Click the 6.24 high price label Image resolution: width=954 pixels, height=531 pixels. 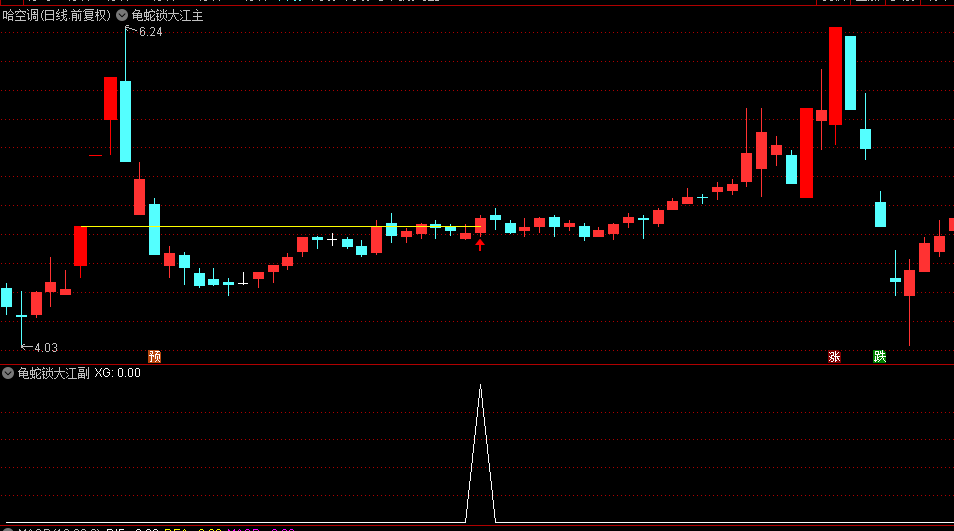coord(150,32)
